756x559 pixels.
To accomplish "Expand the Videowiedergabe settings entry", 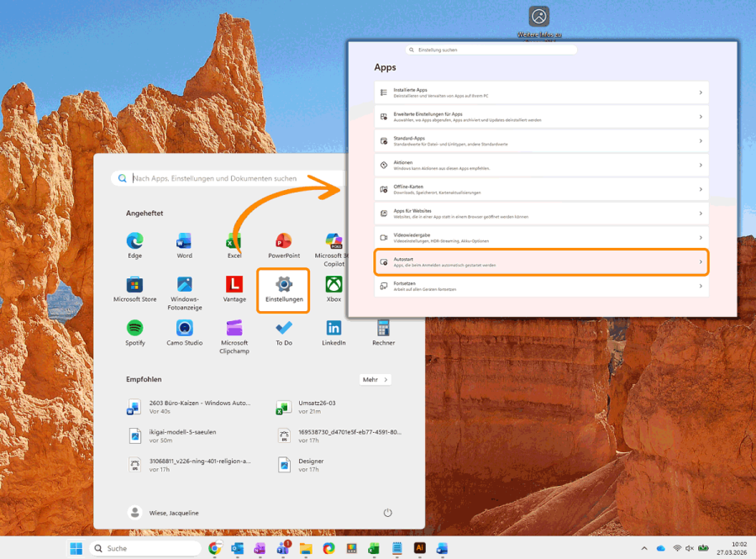I will point(540,237).
